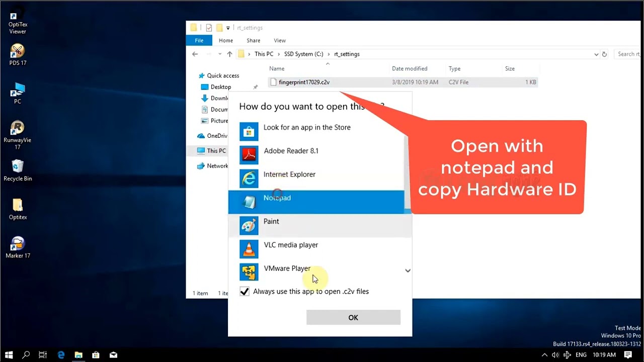Open recent locations dropdown arrow

pos(220,54)
